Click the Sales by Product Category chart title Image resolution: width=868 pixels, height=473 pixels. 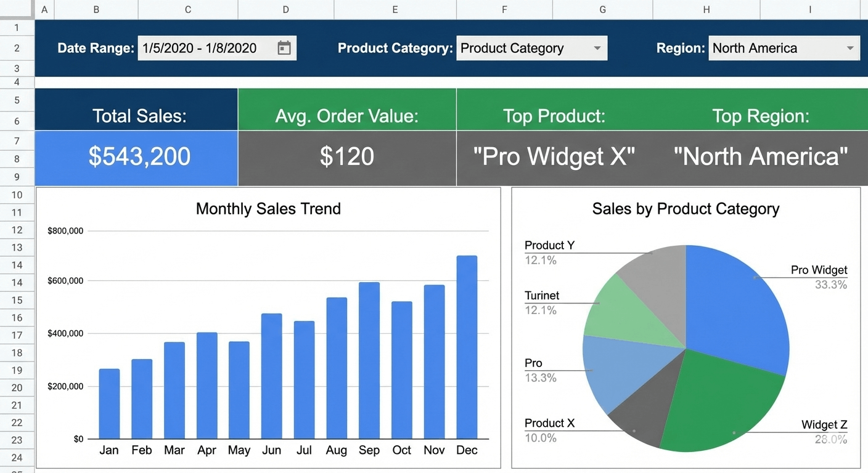pos(686,209)
